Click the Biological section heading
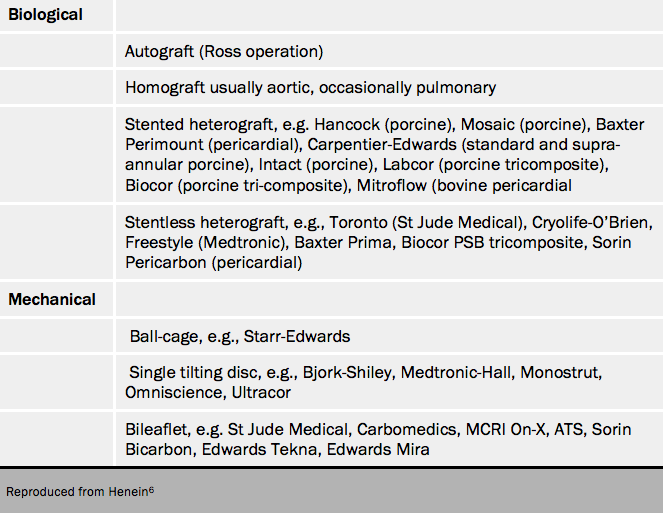This screenshot has width=663, height=513. pyautogui.click(x=46, y=15)
